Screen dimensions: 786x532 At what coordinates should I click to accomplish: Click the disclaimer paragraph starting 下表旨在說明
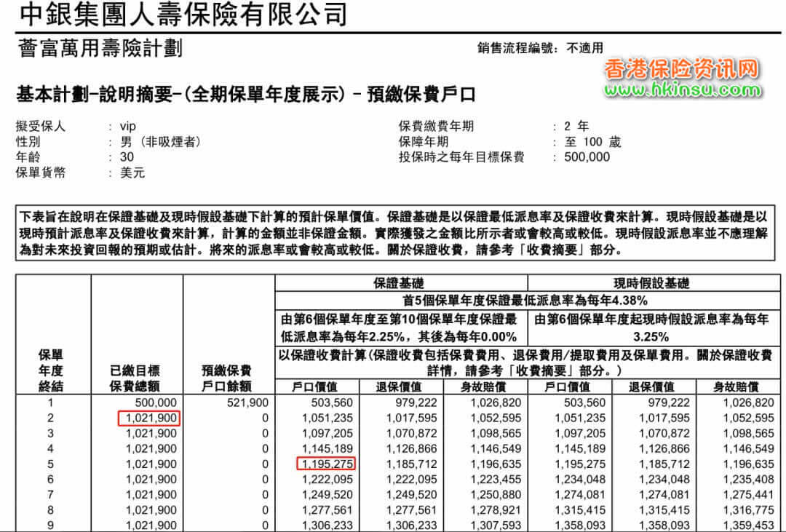395,233
